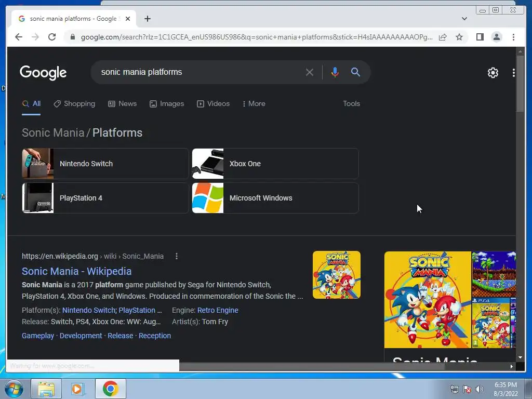This screenshot has height=399, width=532.
Task: Open Google apps dots beside gear
Action: (x=514, y=73)
